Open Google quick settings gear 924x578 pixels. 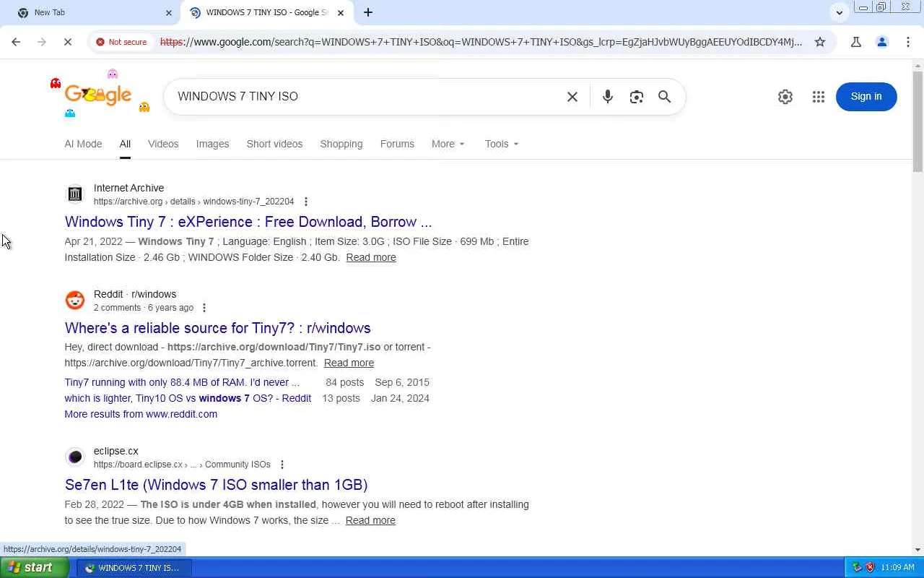[x=785, y=97]
